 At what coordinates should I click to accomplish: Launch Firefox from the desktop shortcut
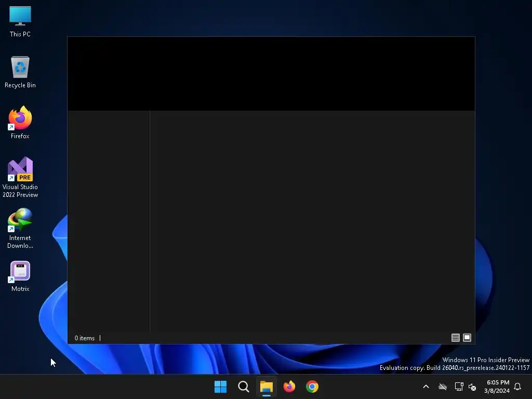(20, 123)
